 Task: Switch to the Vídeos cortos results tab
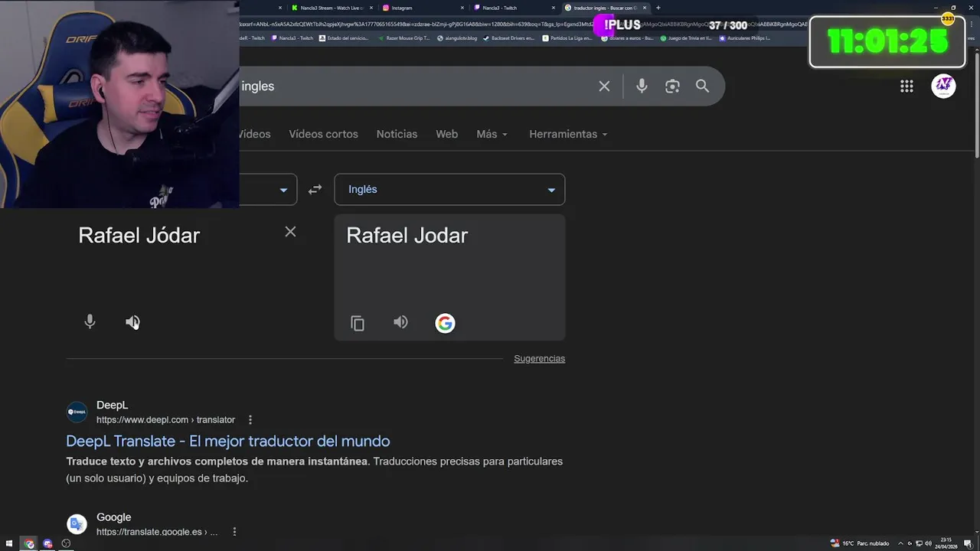click(323, 134)
